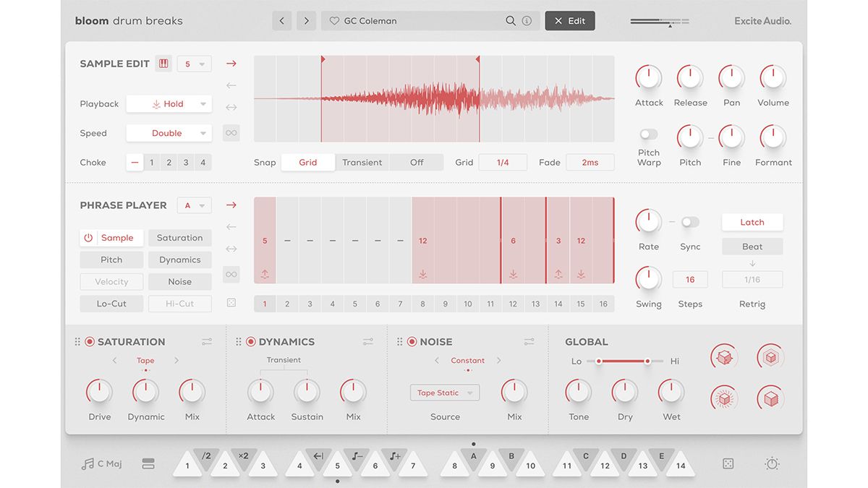The height and width of the screenshot is (488, 868).
Task: Click the top-right Global cube macro
Action: point(771,357)
